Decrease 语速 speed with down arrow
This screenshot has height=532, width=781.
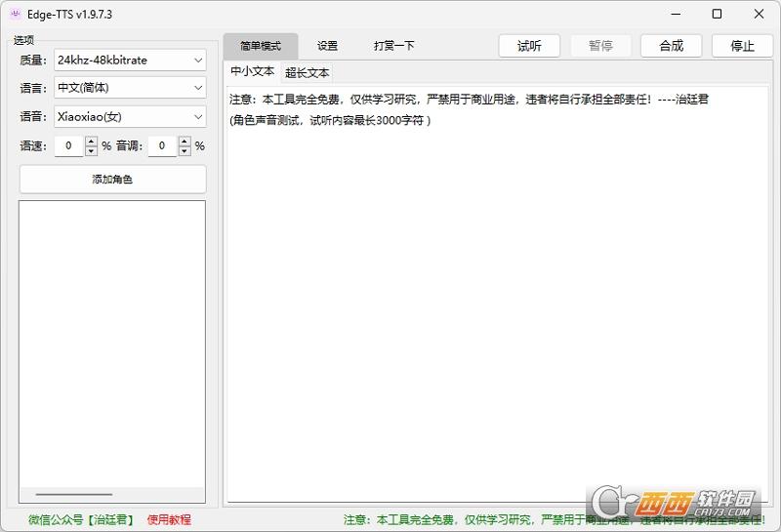coord(91,151)
